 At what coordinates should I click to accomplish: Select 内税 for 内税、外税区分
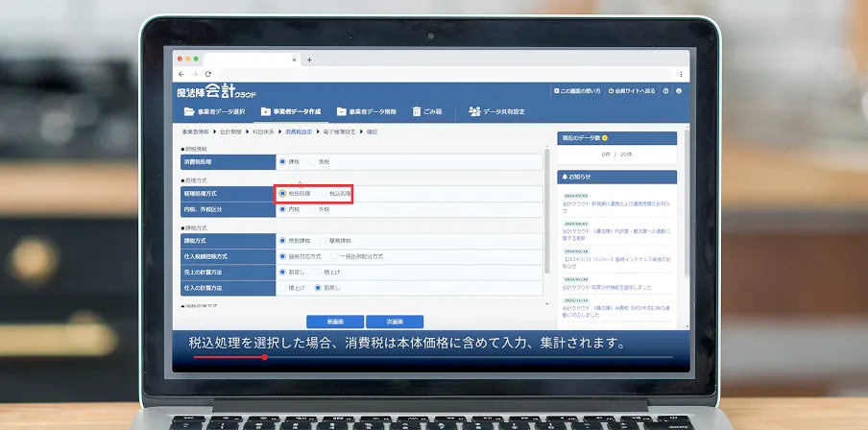click(283, 210)
